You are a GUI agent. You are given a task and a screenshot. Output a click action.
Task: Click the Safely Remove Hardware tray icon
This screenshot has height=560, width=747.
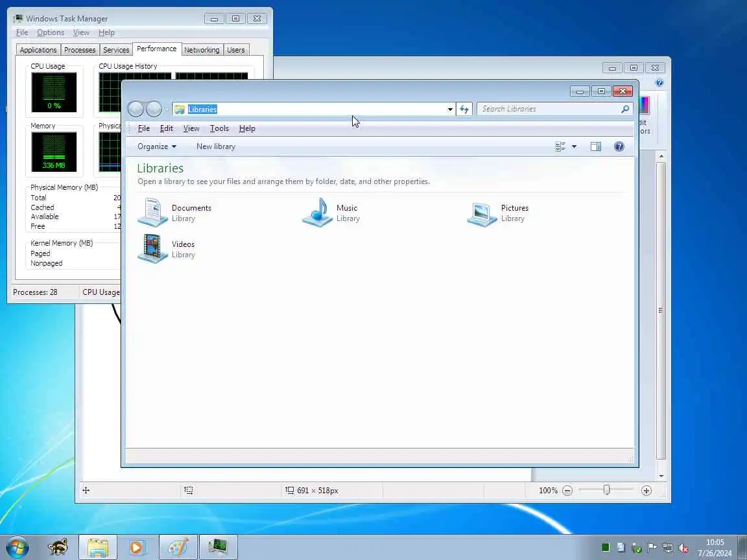[636, 548]
